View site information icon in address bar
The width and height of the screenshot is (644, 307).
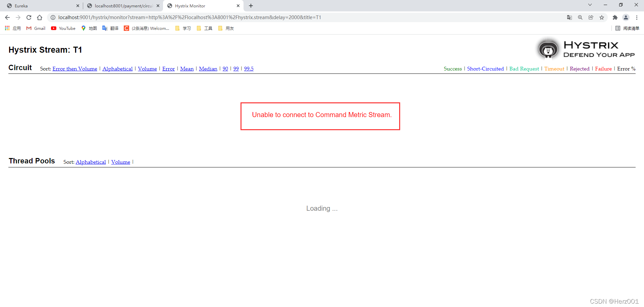coord(53,17)
